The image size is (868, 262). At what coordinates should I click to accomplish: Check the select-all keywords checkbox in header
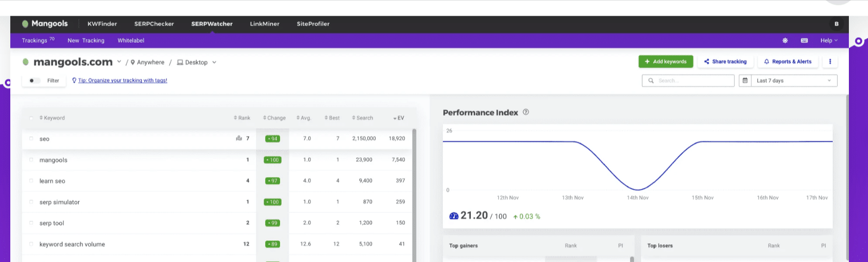click(x=31, y=118)
